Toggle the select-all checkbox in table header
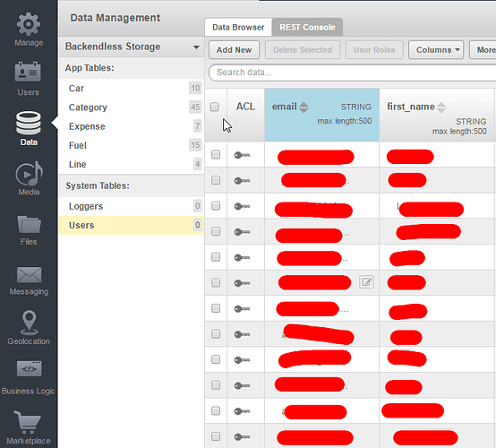The width and height of the screenshot is (496, 448). pos(215,107)
